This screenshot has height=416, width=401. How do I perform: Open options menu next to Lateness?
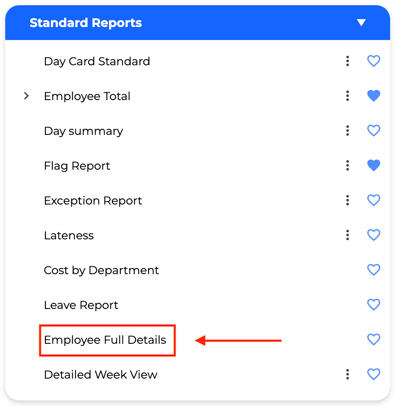coord(347,235)
